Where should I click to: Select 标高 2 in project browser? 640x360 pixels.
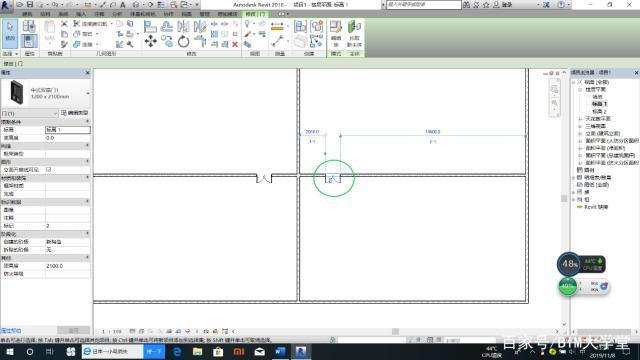tap(599, 111)
